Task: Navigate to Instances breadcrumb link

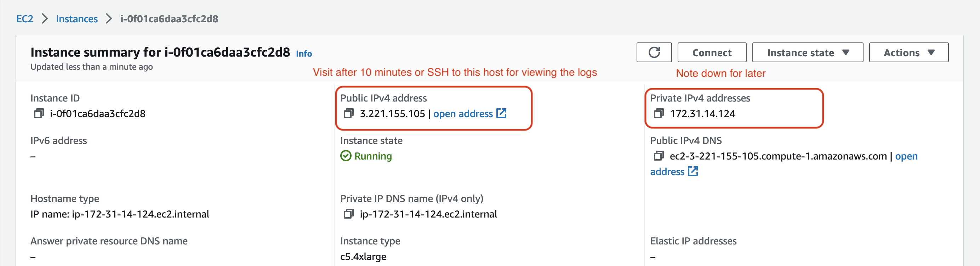Action: coord(77,19)
